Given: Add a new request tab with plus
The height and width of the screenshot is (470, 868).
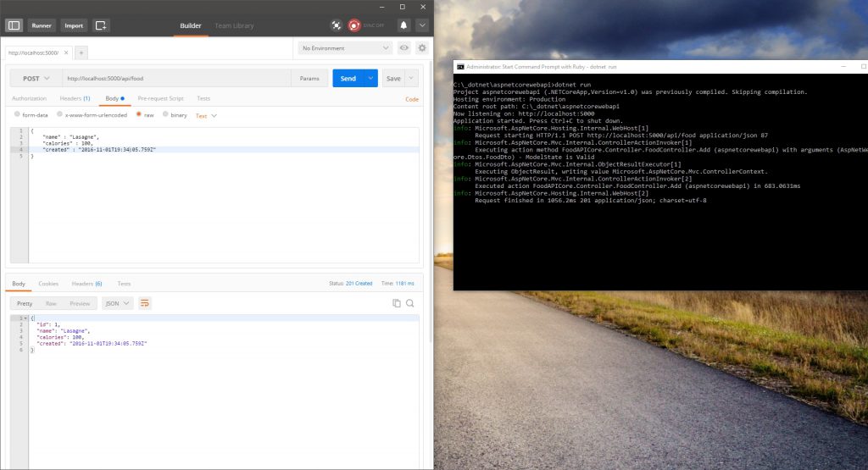Looking at the screenshot, I should click(x=81, y=53).
